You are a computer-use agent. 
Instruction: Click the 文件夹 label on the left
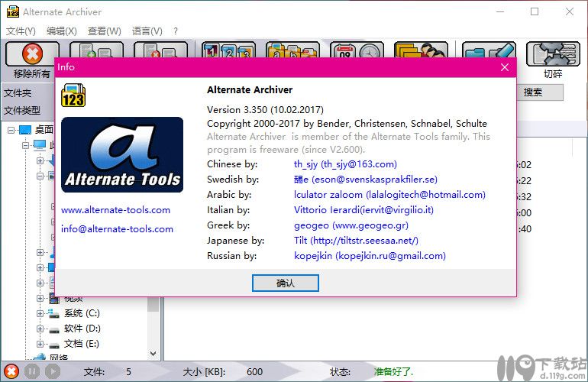[x=18, y=92]
